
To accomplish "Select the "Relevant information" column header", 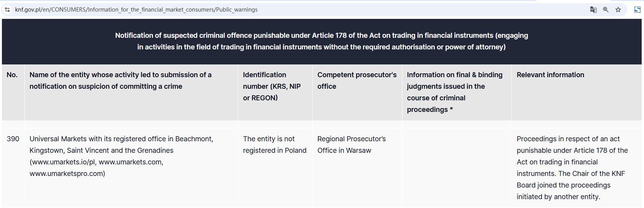I will (x=550, y=75).
